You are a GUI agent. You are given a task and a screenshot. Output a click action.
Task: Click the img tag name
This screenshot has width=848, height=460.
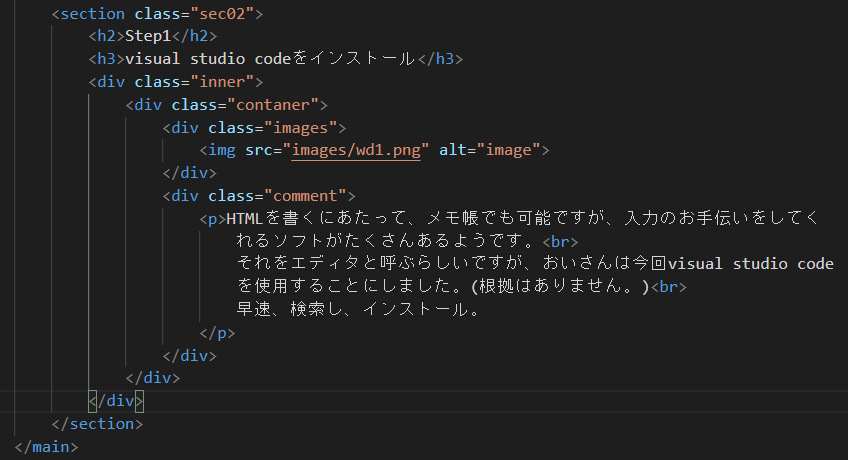(x=222, y=150)
